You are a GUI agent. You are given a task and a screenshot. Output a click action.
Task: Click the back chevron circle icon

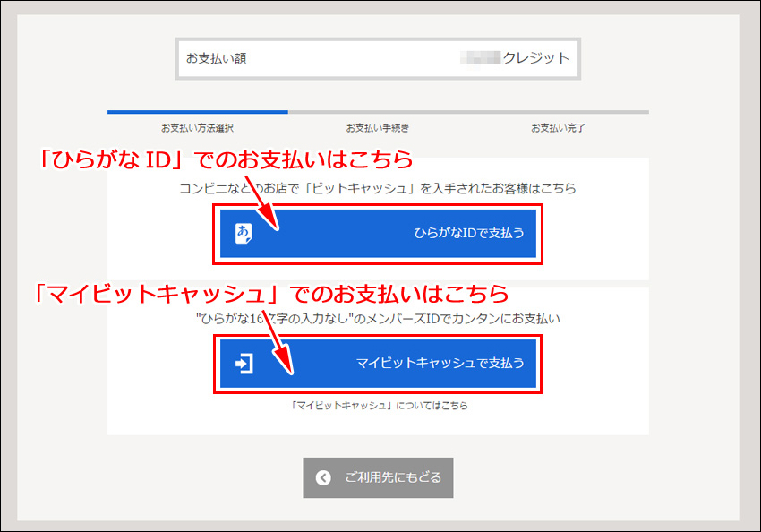[x=323, y=477]
